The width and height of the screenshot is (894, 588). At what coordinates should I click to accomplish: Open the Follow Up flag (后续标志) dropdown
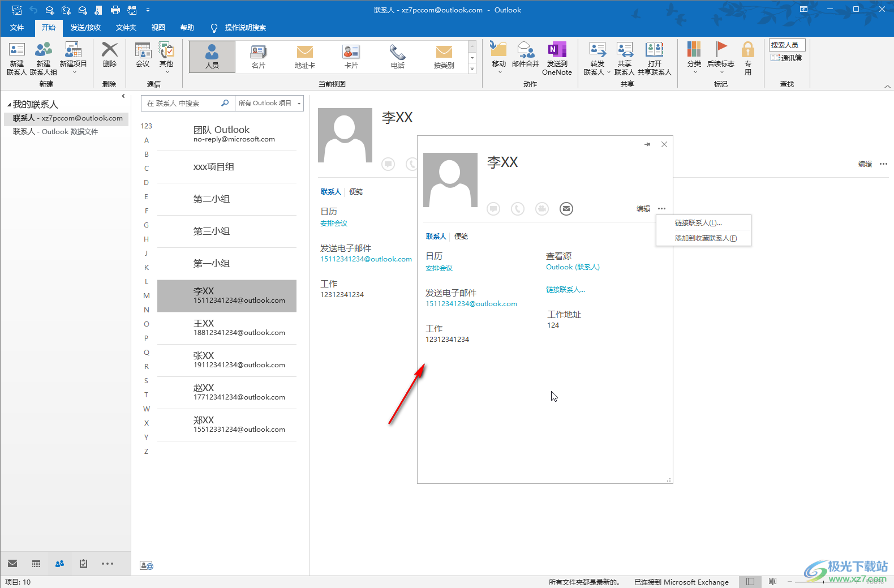pyautogui.click(x=721, y=58)
